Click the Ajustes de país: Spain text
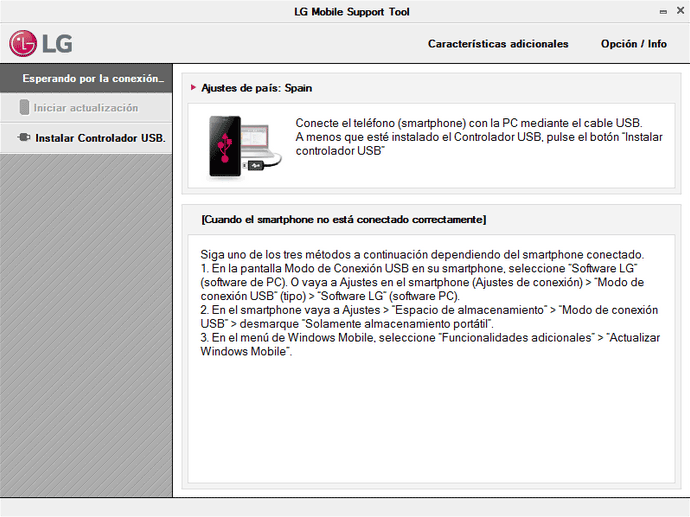This screenshot has height=517, width=690. 257,88
